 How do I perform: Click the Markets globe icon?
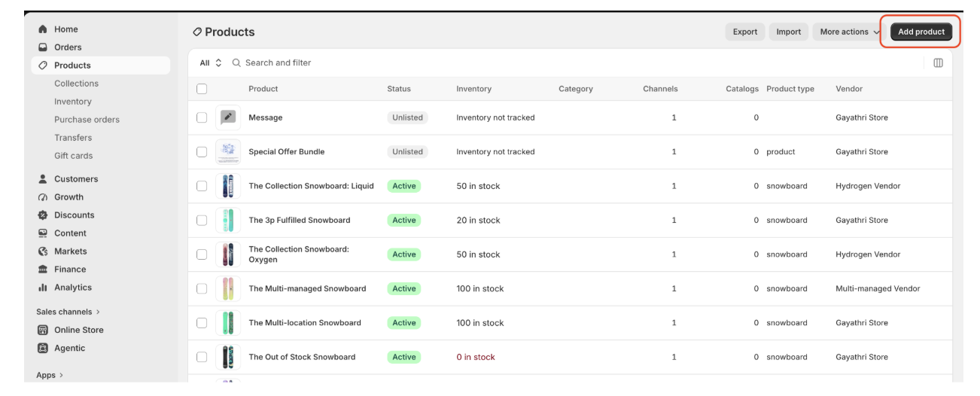[43, 251]
